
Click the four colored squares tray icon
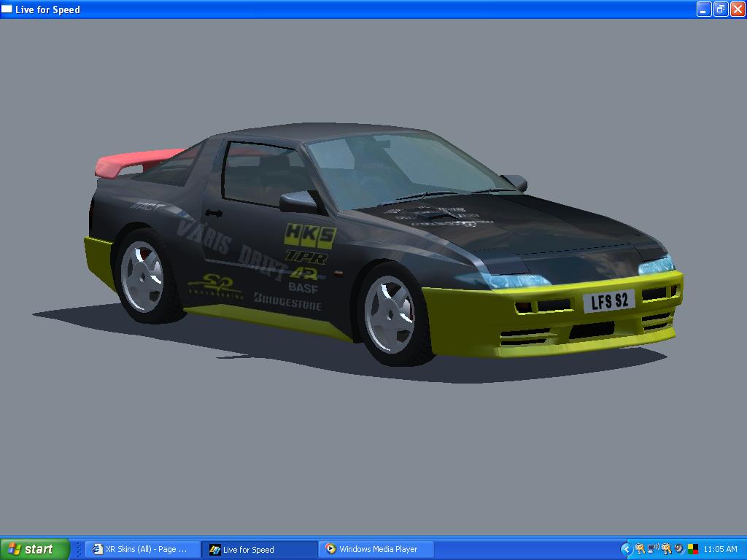coord(693,549)
